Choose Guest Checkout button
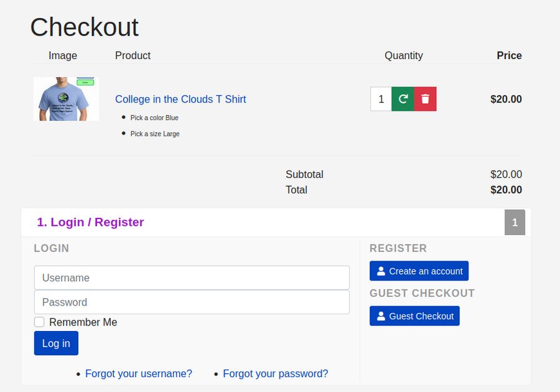Image resolution: width=560 pixels, height=392 pixels. 414,316
